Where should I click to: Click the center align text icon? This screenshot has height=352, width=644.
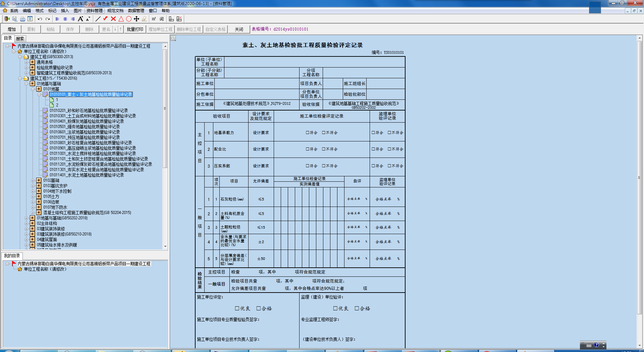pos(65,19)
